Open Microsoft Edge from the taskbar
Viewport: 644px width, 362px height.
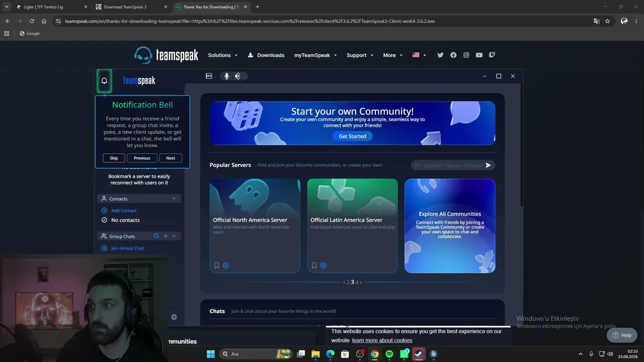pyautogui.click(x=330, y=354)
